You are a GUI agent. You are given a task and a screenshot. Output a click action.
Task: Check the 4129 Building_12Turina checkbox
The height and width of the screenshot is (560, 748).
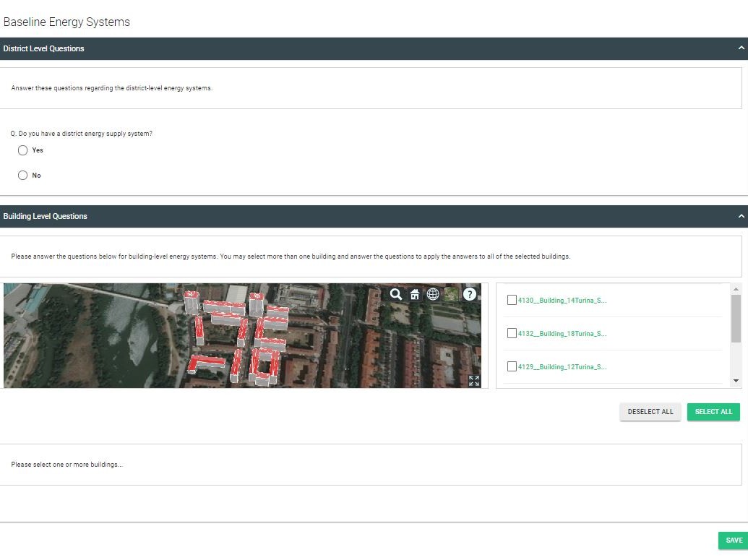(512, 367)
